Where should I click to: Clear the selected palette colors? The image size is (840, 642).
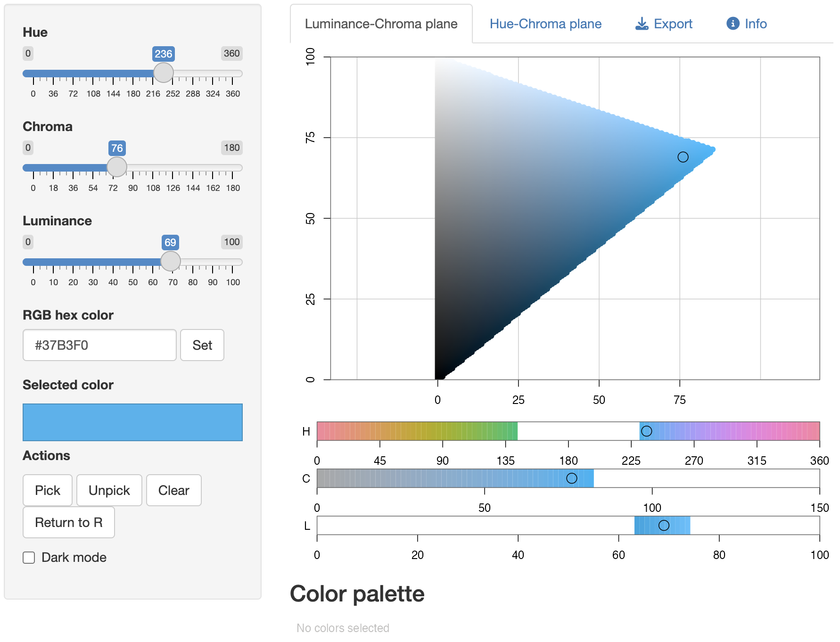(x=173, y=490)
